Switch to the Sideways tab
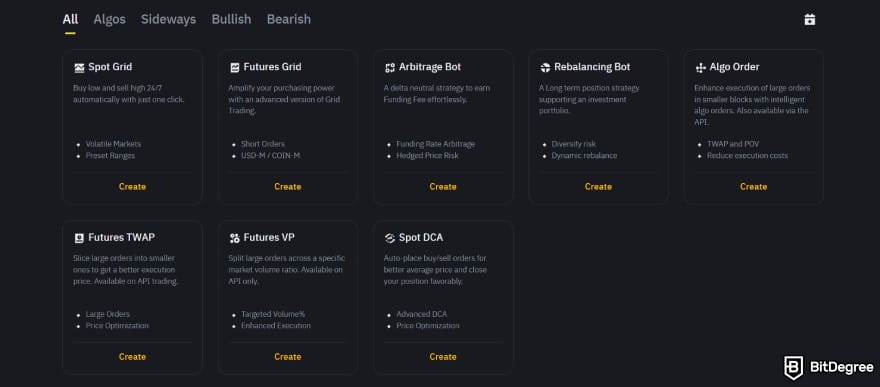The width and height of the screenshot is (880, 387). [168, 20]
